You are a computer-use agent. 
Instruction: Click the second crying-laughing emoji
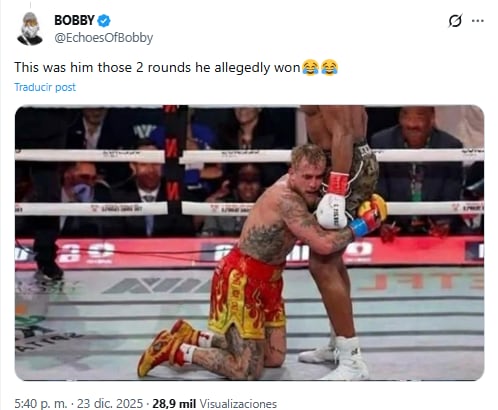[x=330, y=68]
